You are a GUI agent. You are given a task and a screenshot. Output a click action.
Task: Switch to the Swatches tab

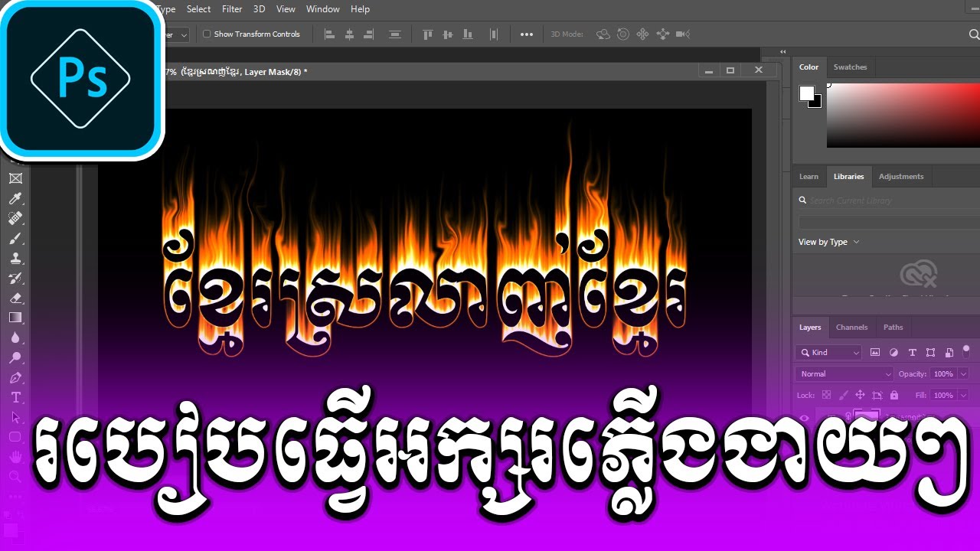pyautogui.click(x=850, y=67)
